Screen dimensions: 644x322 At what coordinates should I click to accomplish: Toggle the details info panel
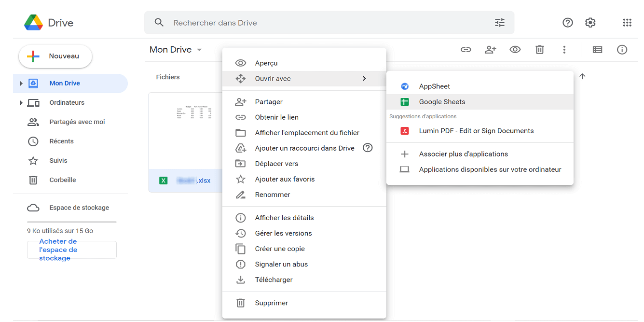622,50
